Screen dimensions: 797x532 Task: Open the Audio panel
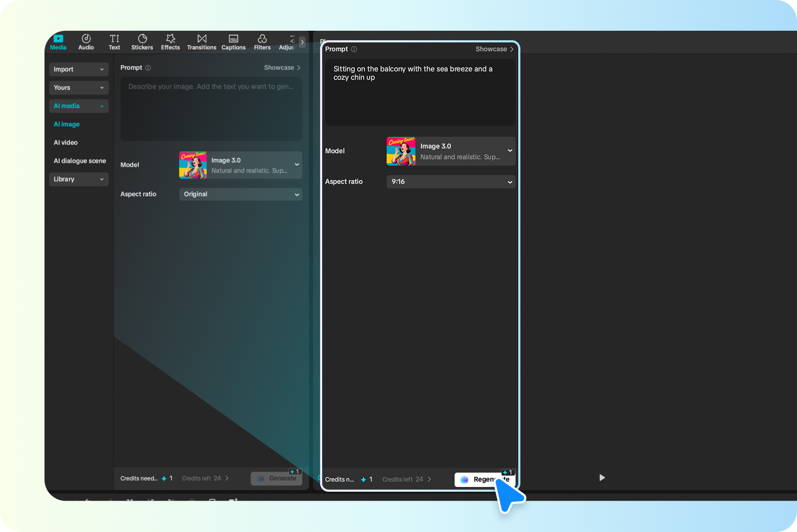86,42
